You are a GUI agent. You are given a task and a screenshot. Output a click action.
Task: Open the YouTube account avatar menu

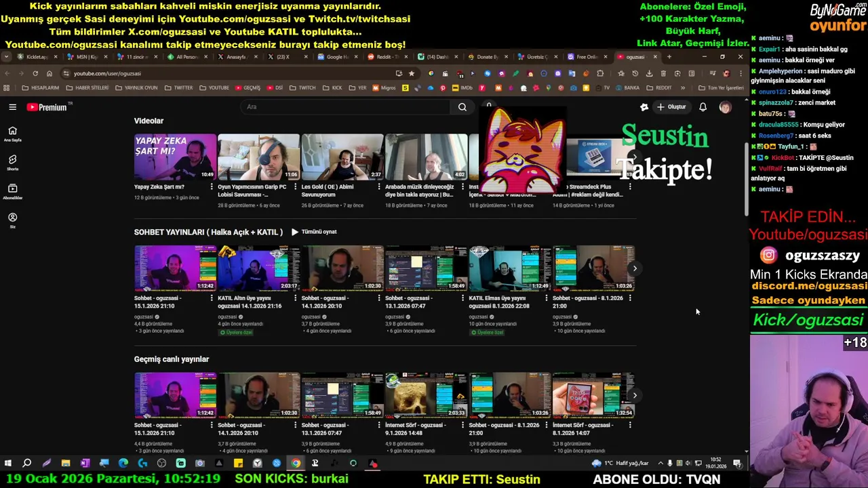tap(725, 107)
